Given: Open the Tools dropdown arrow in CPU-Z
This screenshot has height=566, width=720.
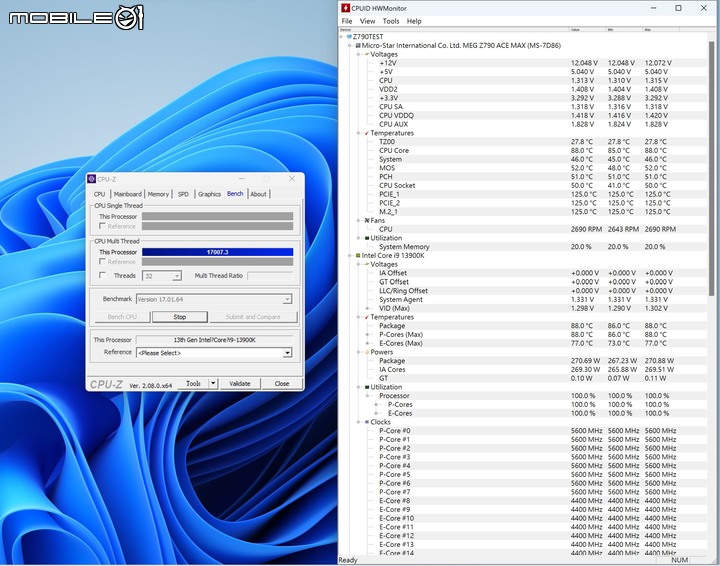Looking at the screenshot, I should coord(213,383).
